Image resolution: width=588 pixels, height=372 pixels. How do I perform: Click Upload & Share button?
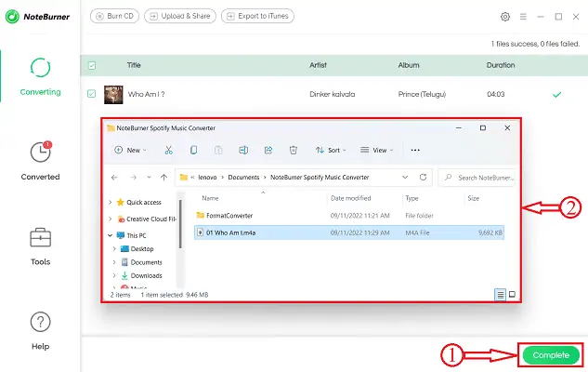point(180,16)
